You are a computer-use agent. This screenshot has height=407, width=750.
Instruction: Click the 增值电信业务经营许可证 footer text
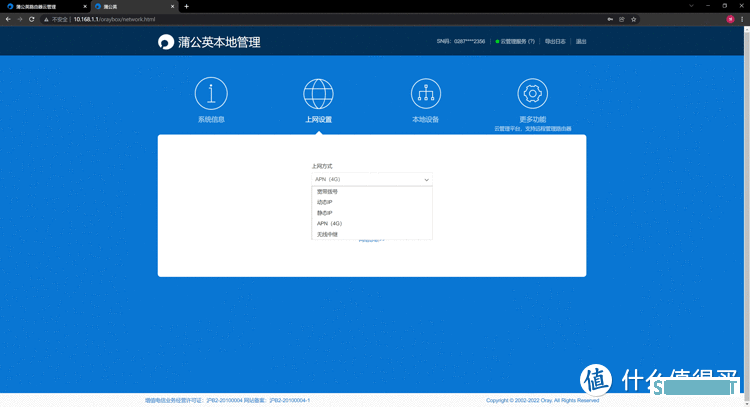[227, 400]
